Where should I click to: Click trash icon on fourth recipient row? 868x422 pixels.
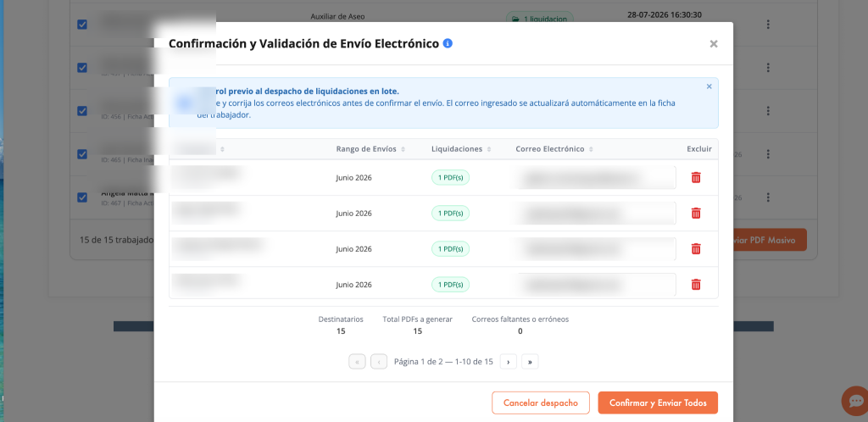point(696,284)
